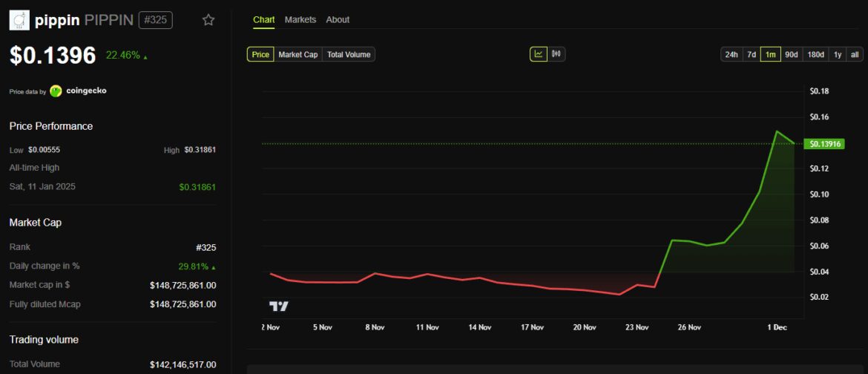
Task: Switch to line chart view icon
Action: pos(538,54)
